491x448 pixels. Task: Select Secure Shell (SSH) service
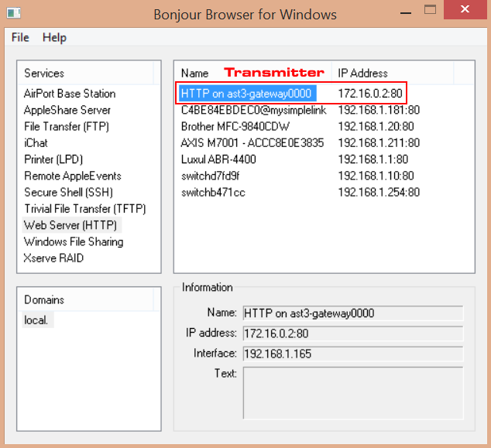[68, 192]
